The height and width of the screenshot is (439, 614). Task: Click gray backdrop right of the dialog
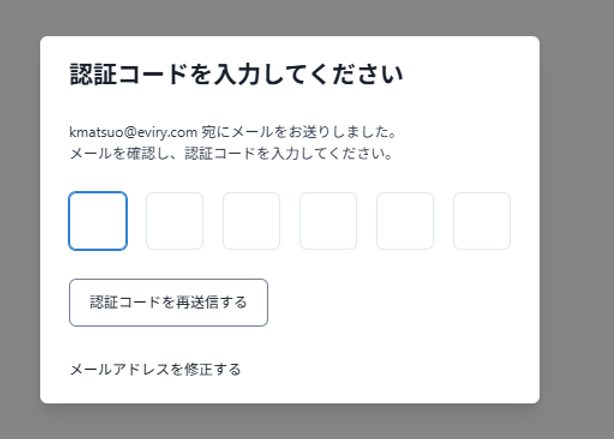(x=576, y=220)
